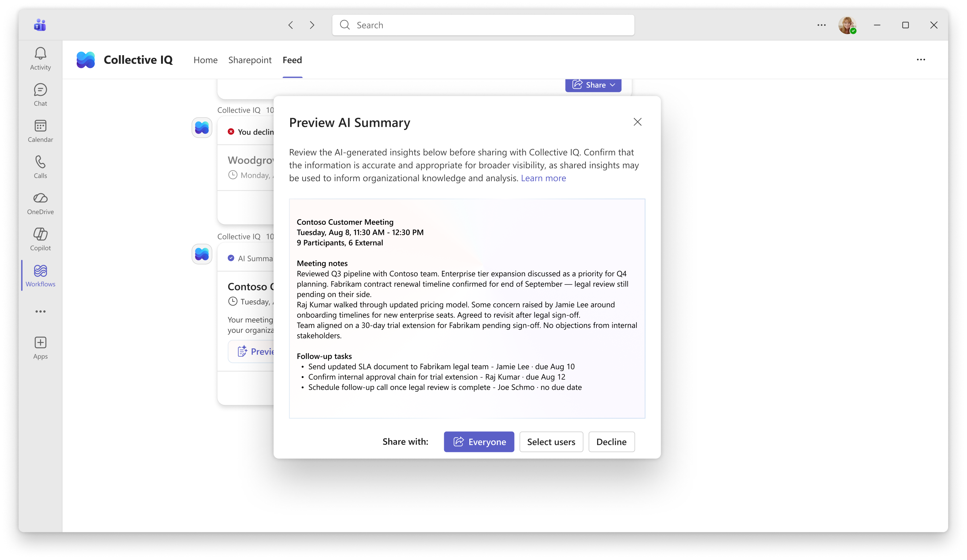This screenshot has width=967, height=560.
Task: Click the Collective IQ avatar beside declined post
Action: (x=202, y=127)
